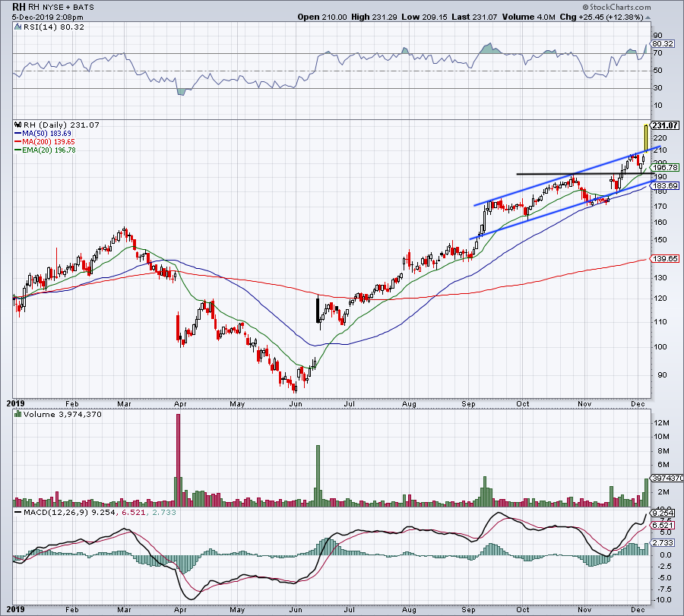Click the bold RH ticker symbol in header
Viewport: 684px width, 616px height.
tap(19, 7)
